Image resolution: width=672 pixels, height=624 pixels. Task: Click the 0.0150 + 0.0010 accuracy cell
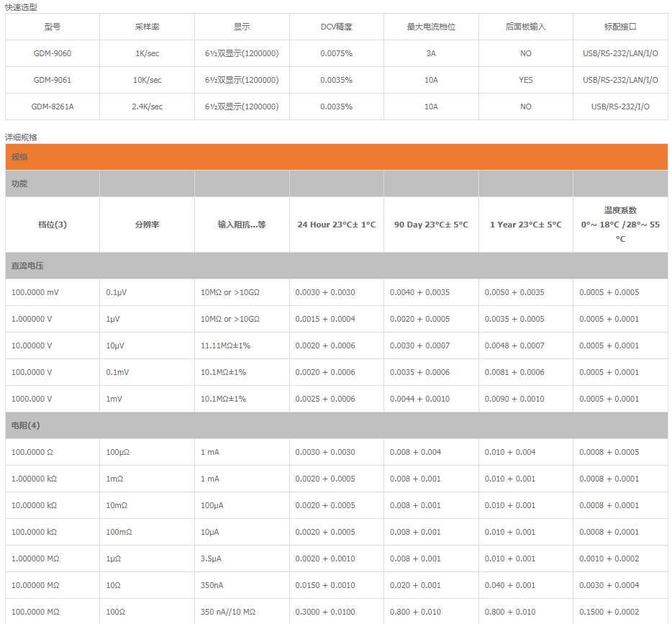click(x=337, y=585)
